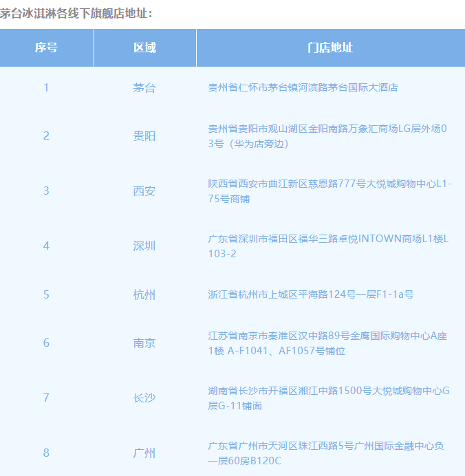Select the serial number 7 cell
Viewport: 465px width, 476px height.
(46, 398)
